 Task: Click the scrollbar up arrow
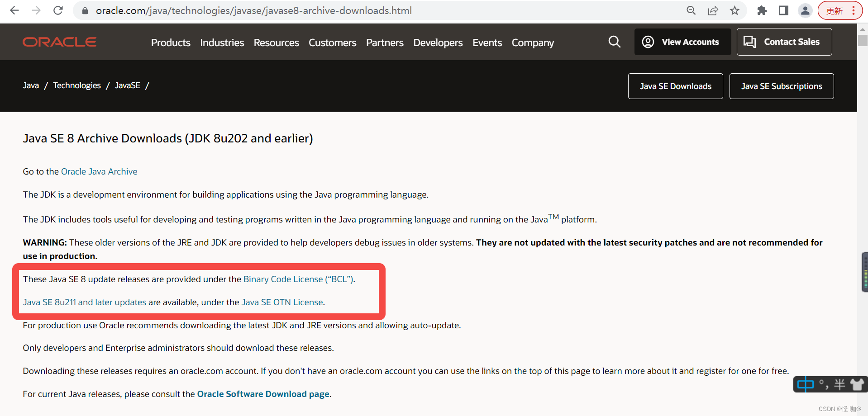[863, 29]
